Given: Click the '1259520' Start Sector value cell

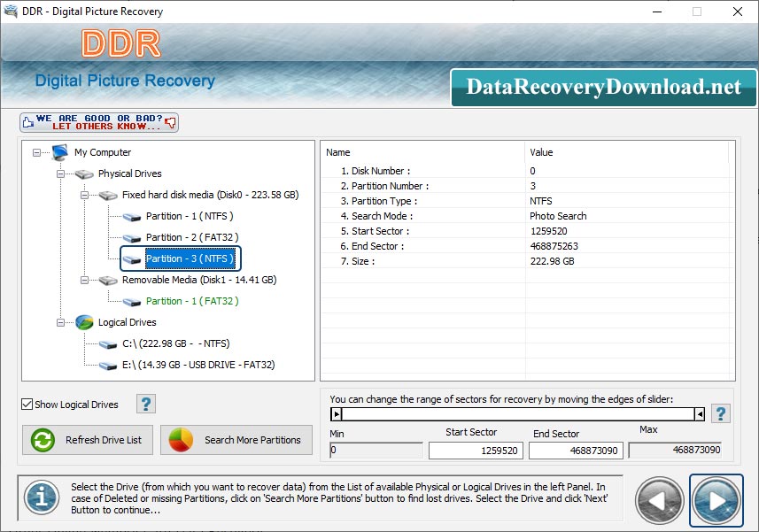Looking at the screenshot, I should [549, 231].
